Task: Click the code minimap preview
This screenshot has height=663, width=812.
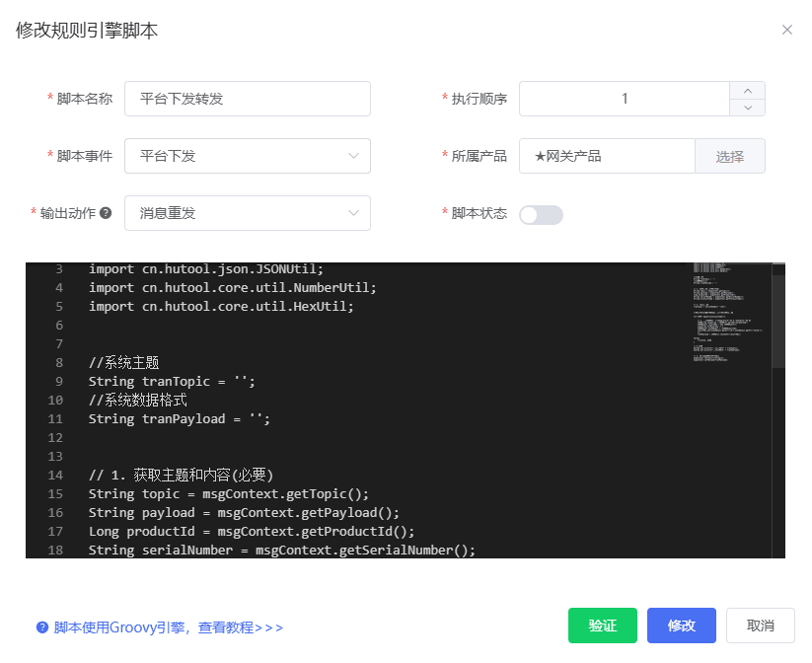Action: click(x=727, y=313)
